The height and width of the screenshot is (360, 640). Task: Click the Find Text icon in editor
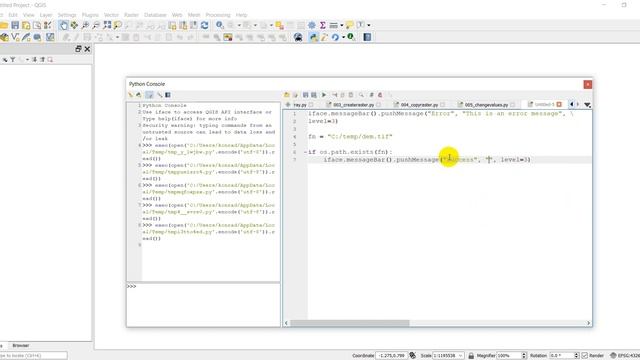(x=361, y=95)
